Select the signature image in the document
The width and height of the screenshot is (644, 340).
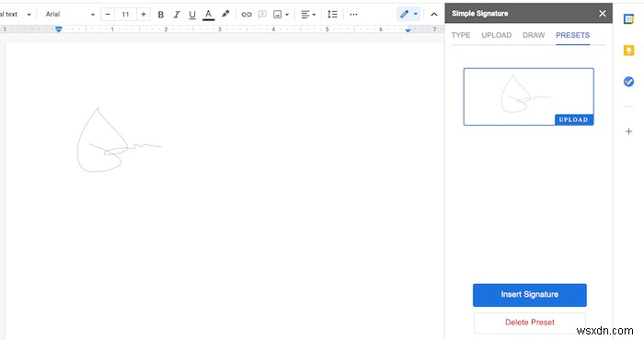click(x=119, y=140)
